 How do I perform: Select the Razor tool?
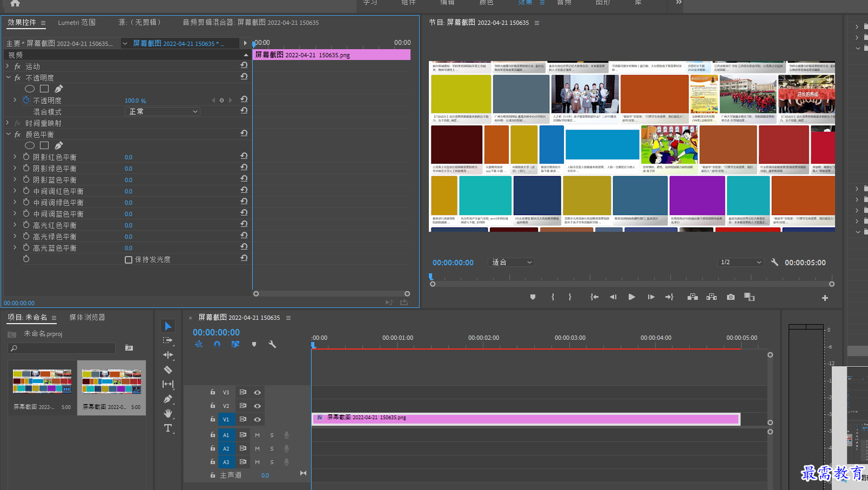click(x=168, y=370)
